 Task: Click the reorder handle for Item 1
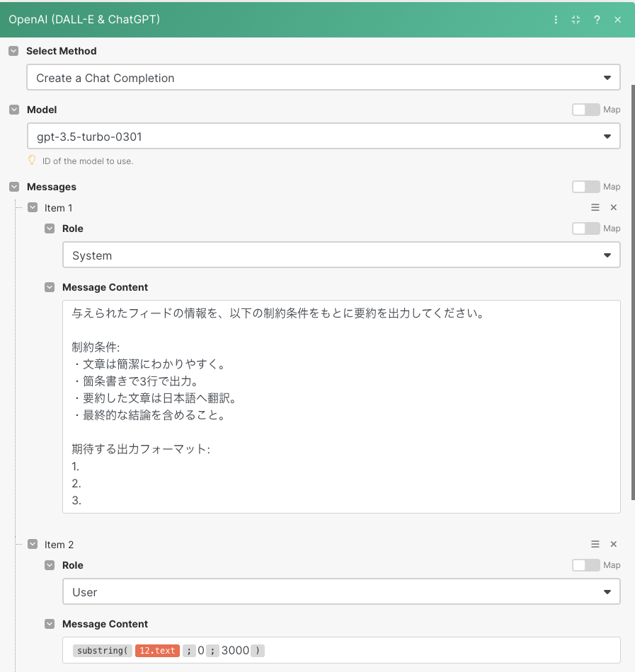(x=595, y=207)
